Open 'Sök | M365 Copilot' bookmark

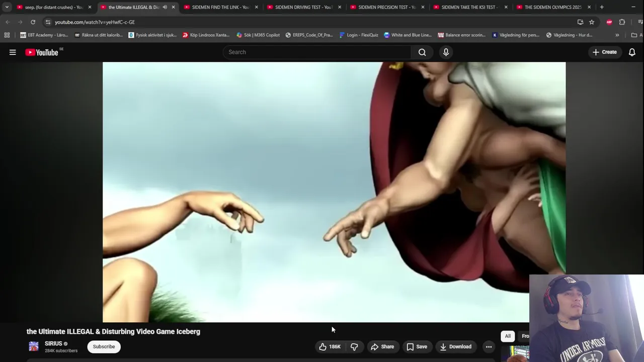click(258, 35)
